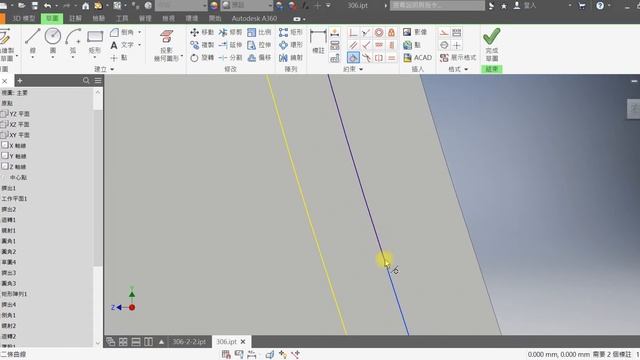Apply the Concentric constraint icon
Image resolution: width=640 pixels, height=360 pixels.
pos(379,33)
